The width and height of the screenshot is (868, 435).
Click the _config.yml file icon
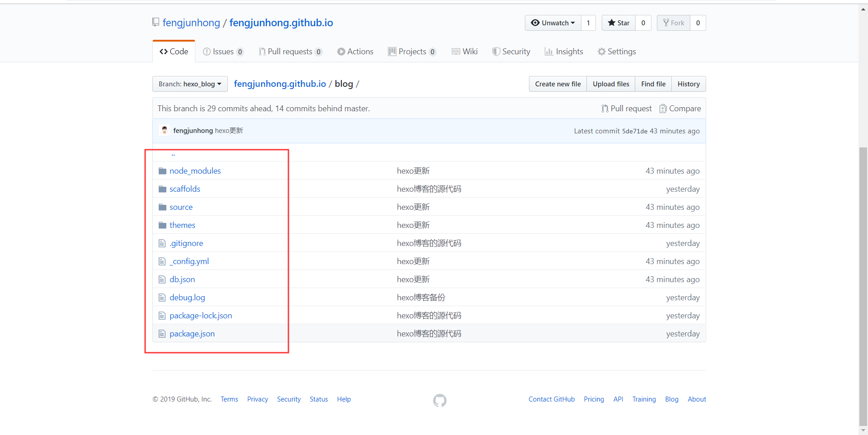[162, 261]
